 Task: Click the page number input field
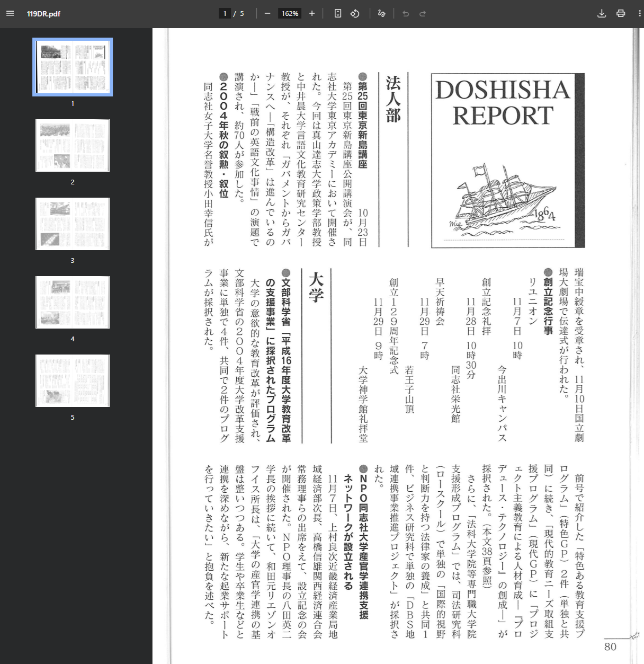(225, 13)
